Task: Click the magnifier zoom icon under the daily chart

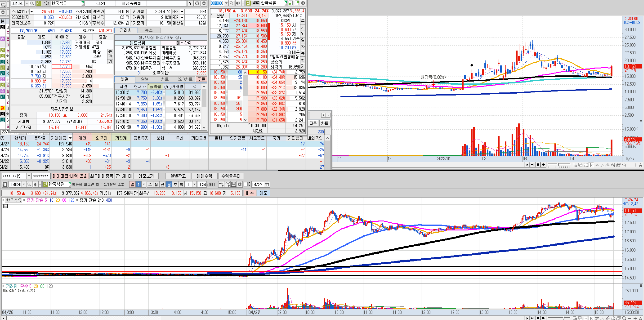Action: [x=624, y=165]
